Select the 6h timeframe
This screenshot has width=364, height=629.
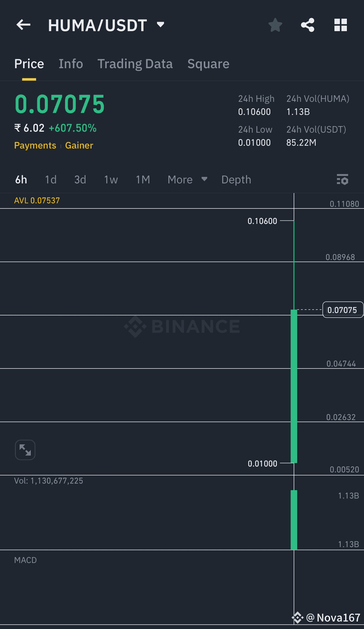[x=21, y=179]
